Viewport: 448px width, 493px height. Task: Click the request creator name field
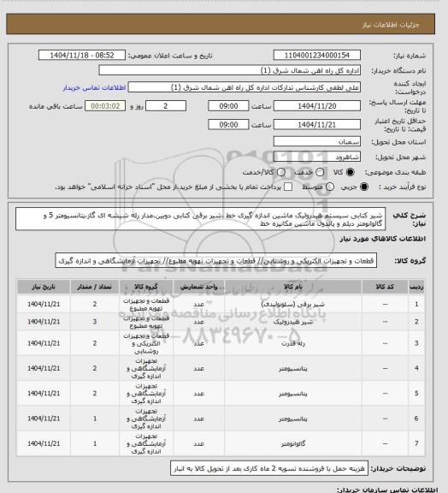pyautogui.click(x=245, y=87)
